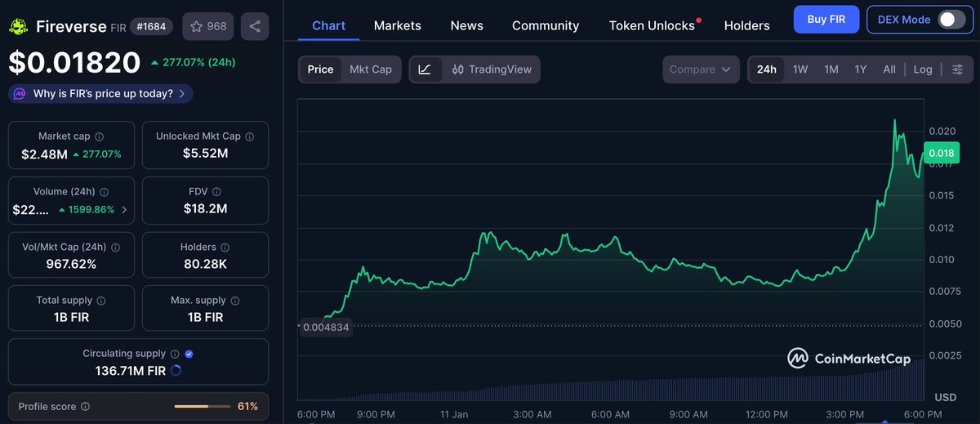Open the Compare dropdown

[702, 69]
